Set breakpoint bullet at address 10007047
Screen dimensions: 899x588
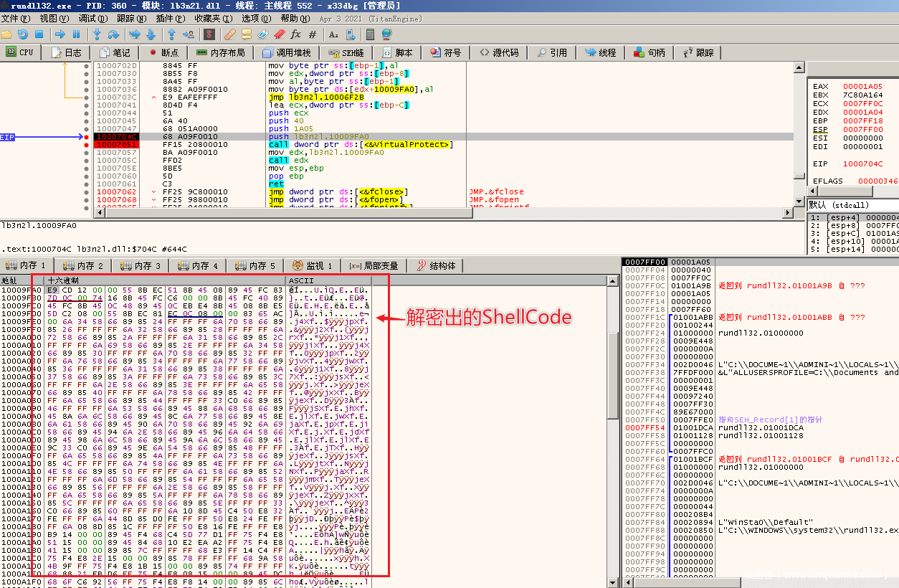click(x=87, y=128)
